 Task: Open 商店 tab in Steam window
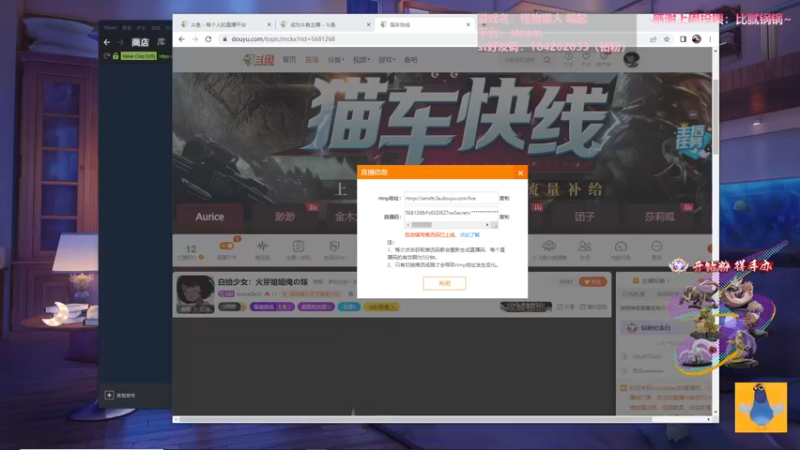(140, 42)
